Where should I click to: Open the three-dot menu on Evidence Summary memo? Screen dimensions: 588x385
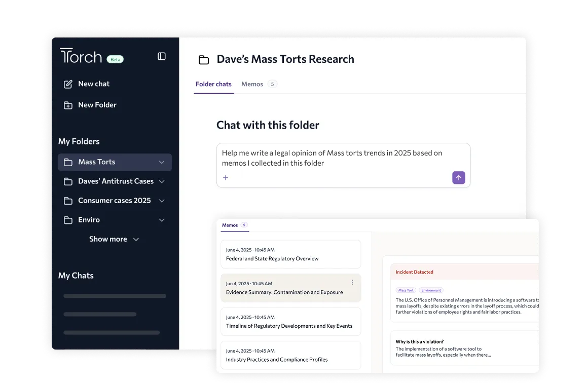coord(352,282)
